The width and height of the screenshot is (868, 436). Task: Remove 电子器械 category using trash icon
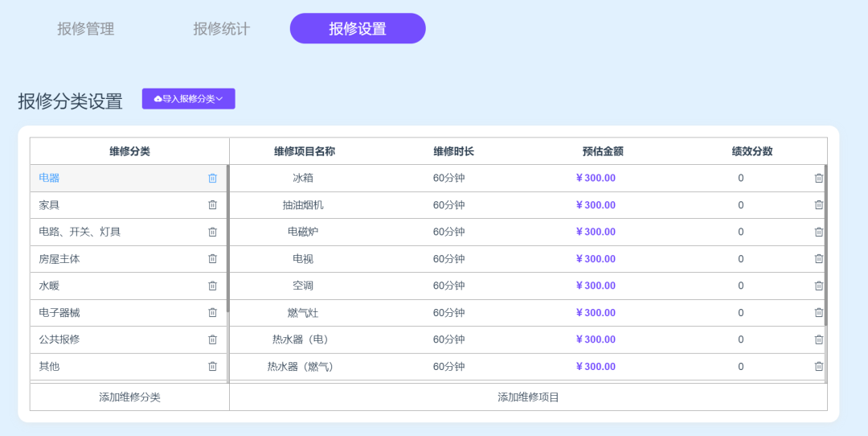coord(212,312)
